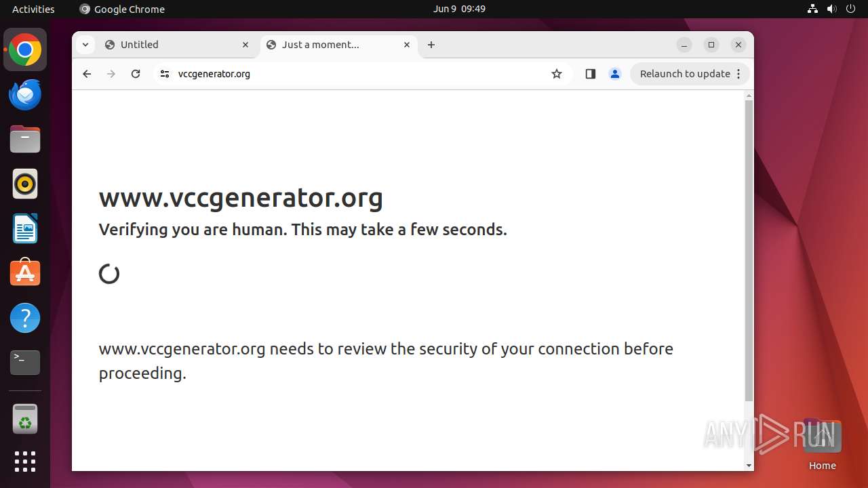Open a new tab with plus button
This screenshot has height=488, width=868.
point(431,45)
